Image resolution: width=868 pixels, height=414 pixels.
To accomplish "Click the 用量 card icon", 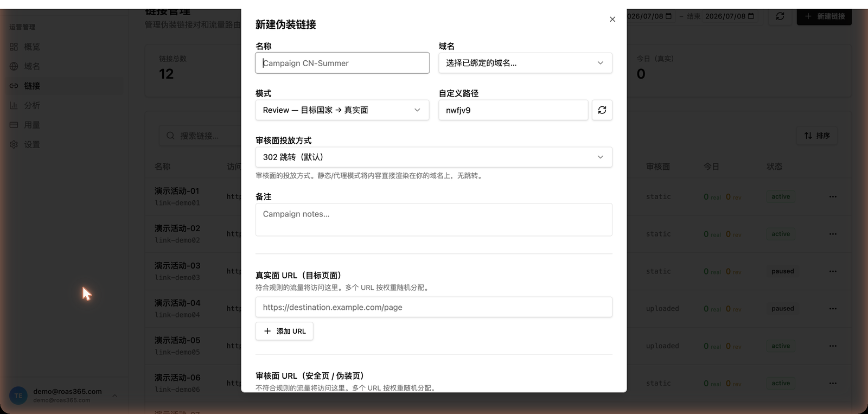I will 14,125.
